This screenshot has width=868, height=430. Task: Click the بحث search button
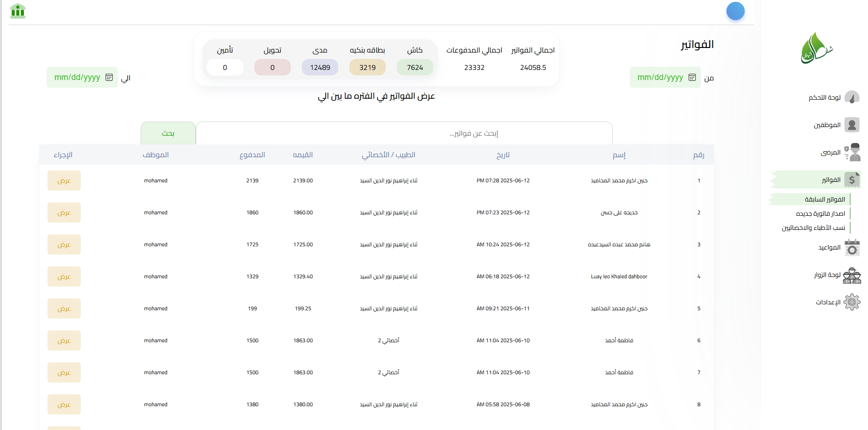[x=168, y=133]
